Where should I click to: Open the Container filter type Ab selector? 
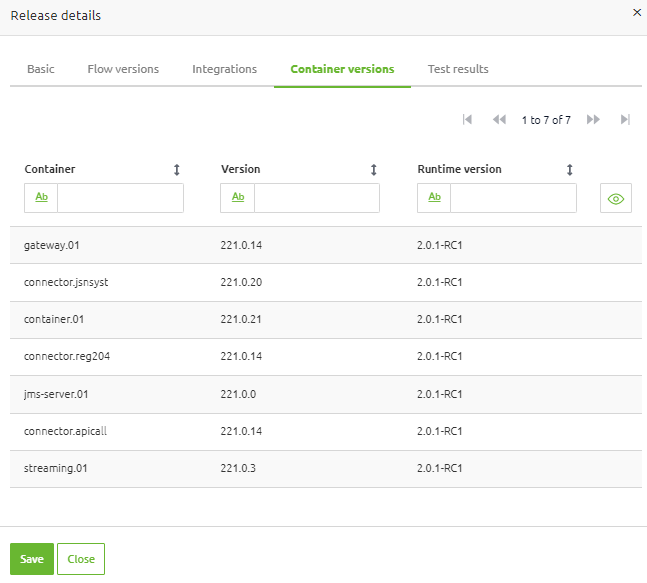coord(41,198)
